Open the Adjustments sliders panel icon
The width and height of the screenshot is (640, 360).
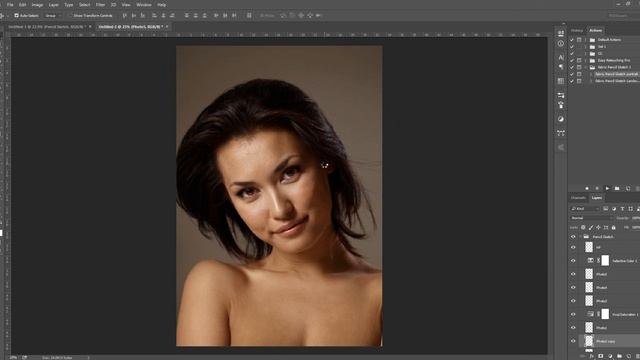tap(561, 95)
